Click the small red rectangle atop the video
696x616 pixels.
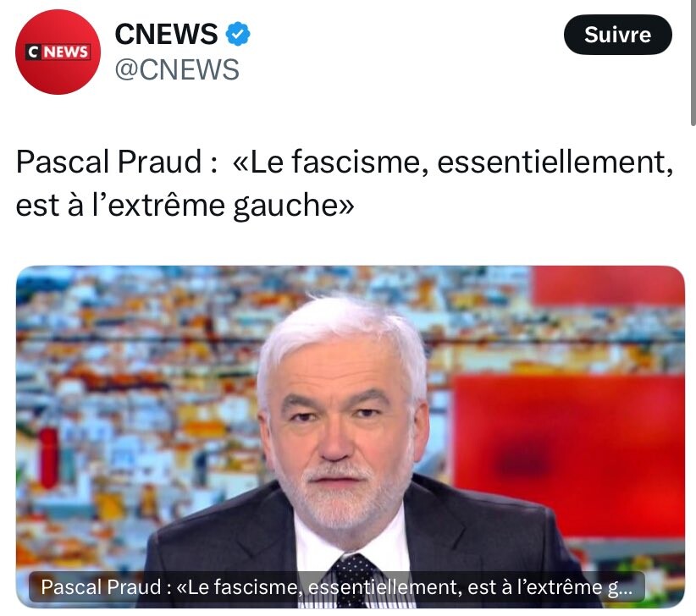tap(608, 285)
